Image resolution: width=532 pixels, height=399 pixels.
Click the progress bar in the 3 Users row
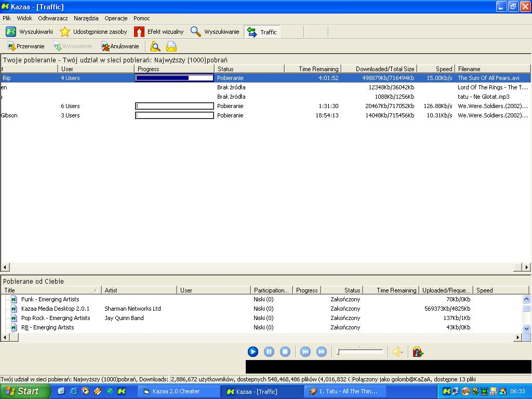tap(175, 115)
